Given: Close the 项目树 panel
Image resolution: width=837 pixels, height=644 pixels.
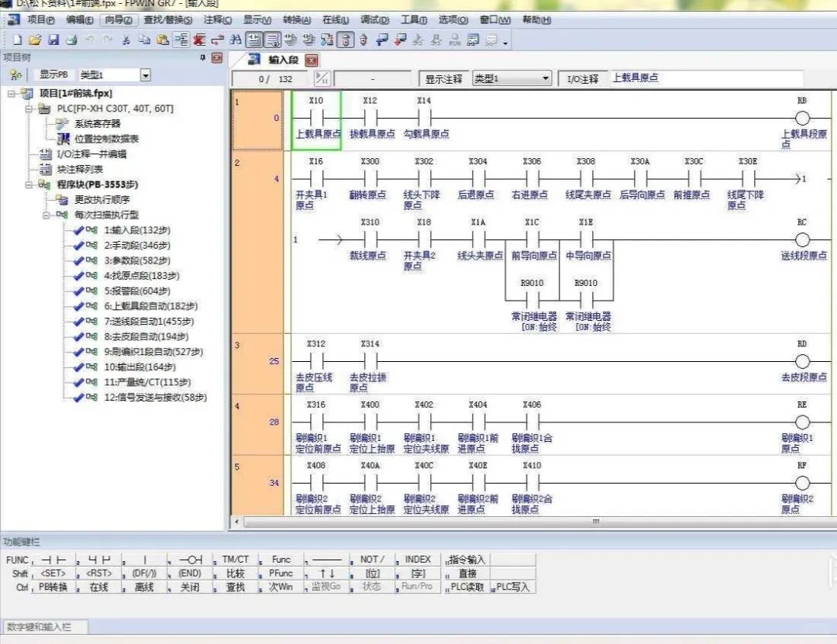Looking at the screenshot, I should (x=217, y=57).
